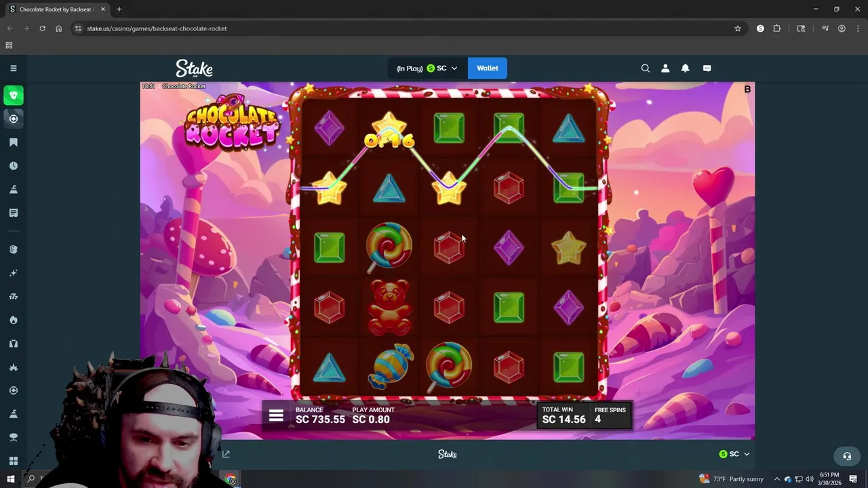
Task: Open the chat bubble icon in header
Action: tap(707, 68)
